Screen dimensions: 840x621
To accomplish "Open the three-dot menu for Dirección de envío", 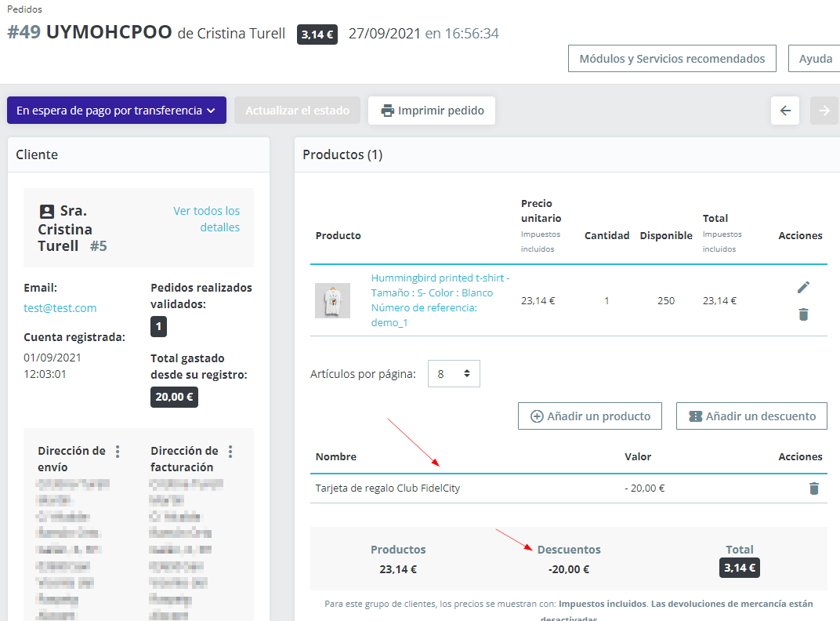I will pos(118,452).
